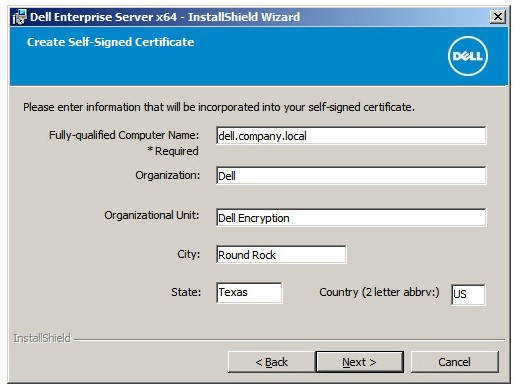
Task: Select the Organizational Unit input field
Action: pyautogui.click(x=351, y=218)
